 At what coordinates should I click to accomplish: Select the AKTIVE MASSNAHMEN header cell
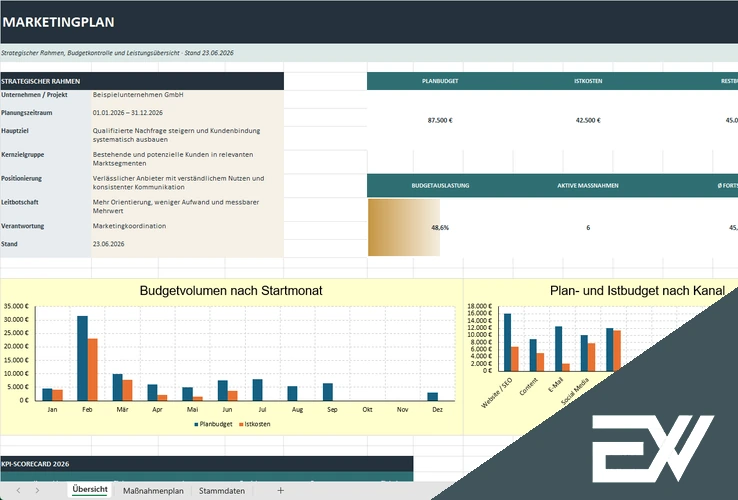click(588, 185)
